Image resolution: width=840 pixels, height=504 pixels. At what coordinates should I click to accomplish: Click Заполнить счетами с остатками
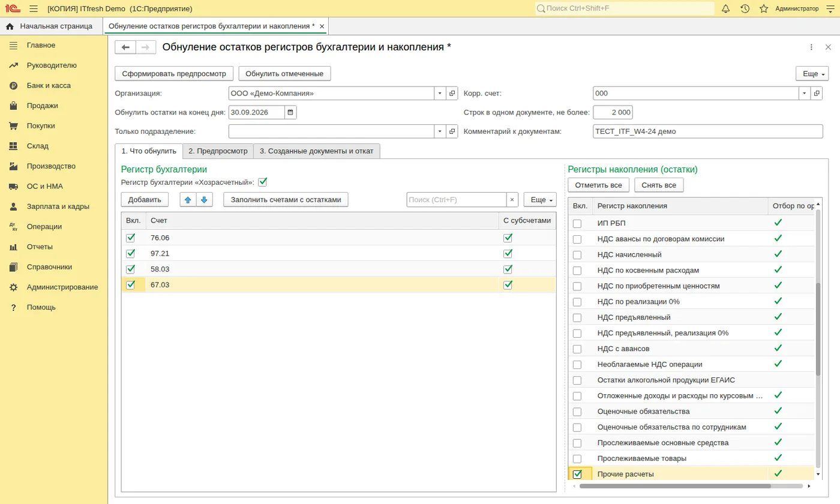pos(286,200)
